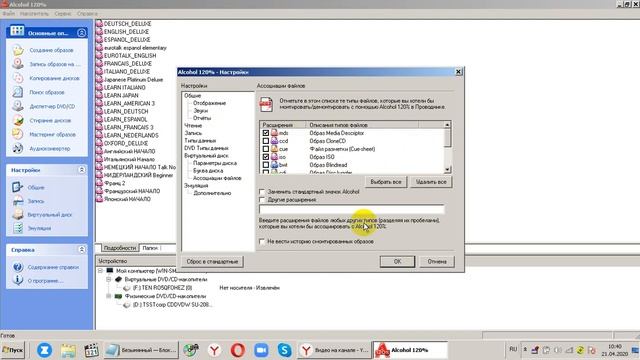Select Японский НАЧАЛО image icon
The height and width of the screenshot is (360, 640).
(99, 199)
